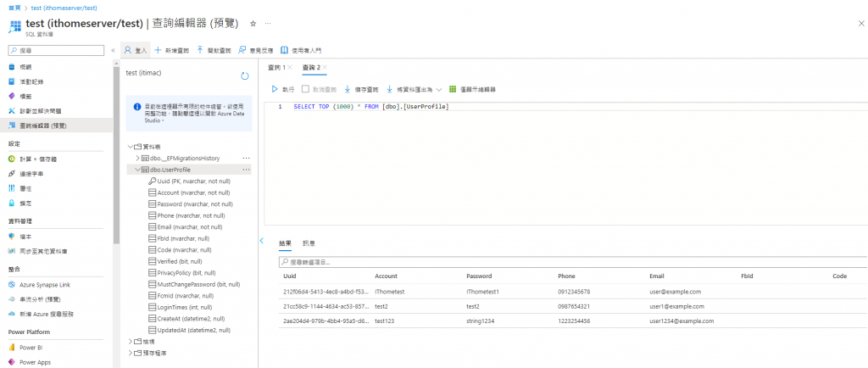868x368 pixels.
Task: Click the sidebar vertical scrollbar
Action: 116,155
